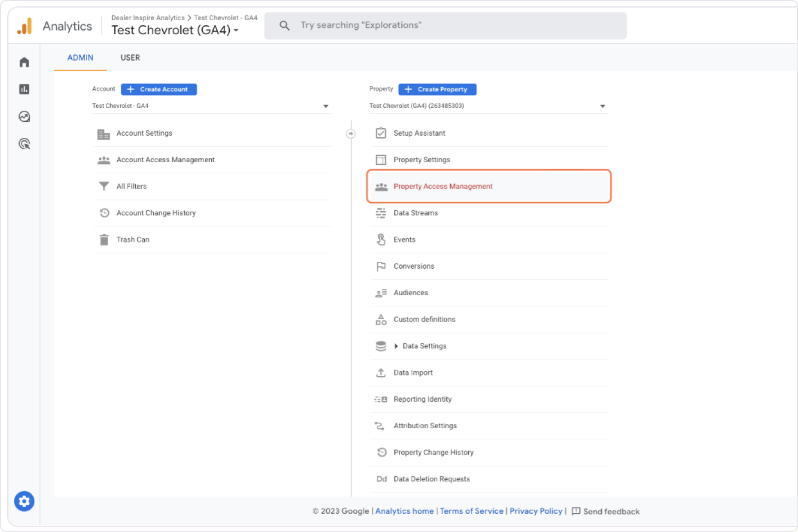The width and height of the screenshot is (798, 532).
Task: Click the column collapse arrow between Account and Property
Action: (x=351, y=134)
